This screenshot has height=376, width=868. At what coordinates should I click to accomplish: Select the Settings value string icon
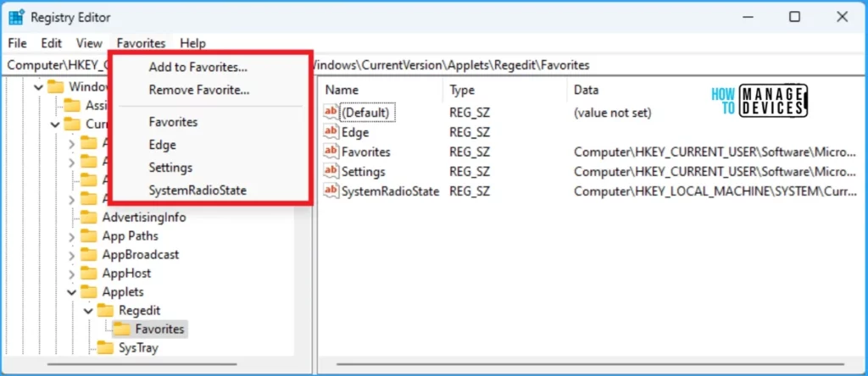coord(331,171)
